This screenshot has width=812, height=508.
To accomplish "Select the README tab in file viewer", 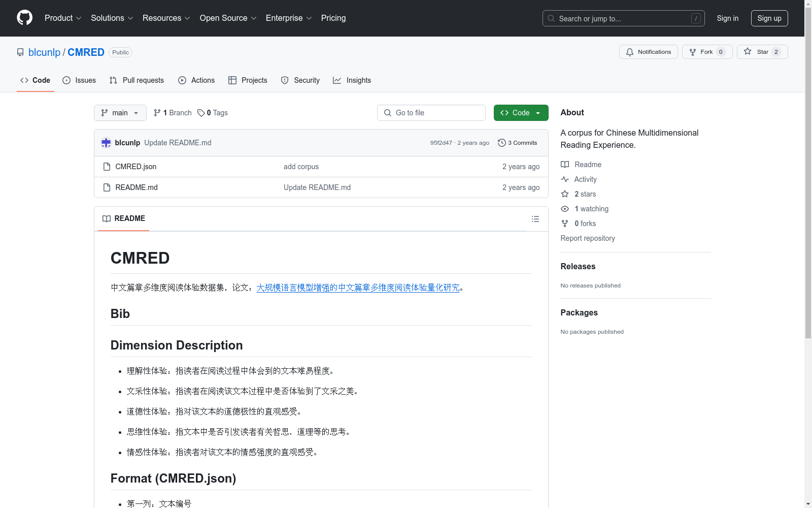I will coord(124,218).
